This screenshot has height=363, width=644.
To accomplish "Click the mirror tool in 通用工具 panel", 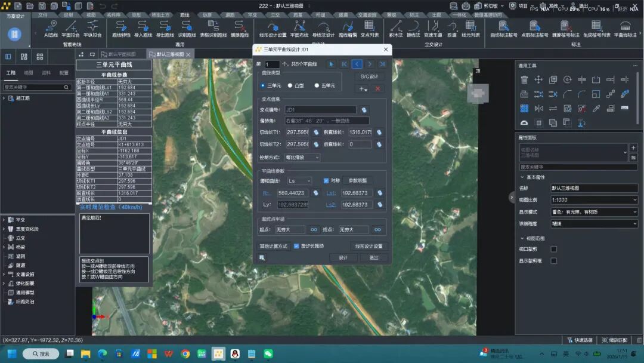I will point(538,109).
